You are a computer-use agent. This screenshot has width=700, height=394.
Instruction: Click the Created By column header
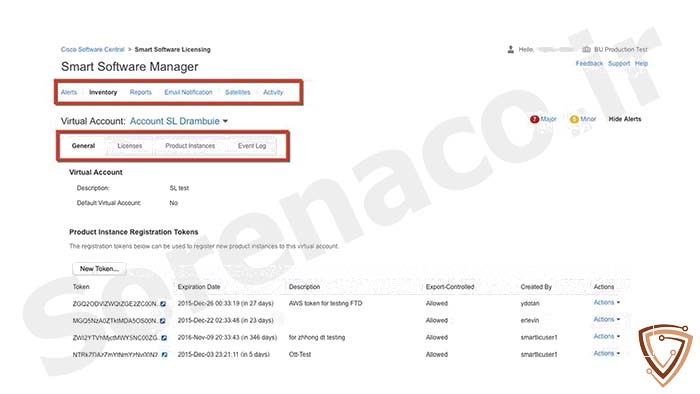[x=536, y=287]
